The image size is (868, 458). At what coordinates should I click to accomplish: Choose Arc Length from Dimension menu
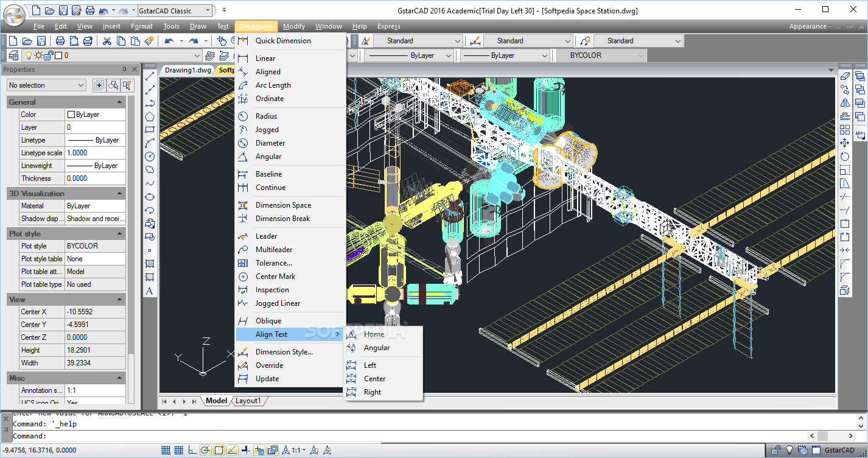[x=291, y=85]
